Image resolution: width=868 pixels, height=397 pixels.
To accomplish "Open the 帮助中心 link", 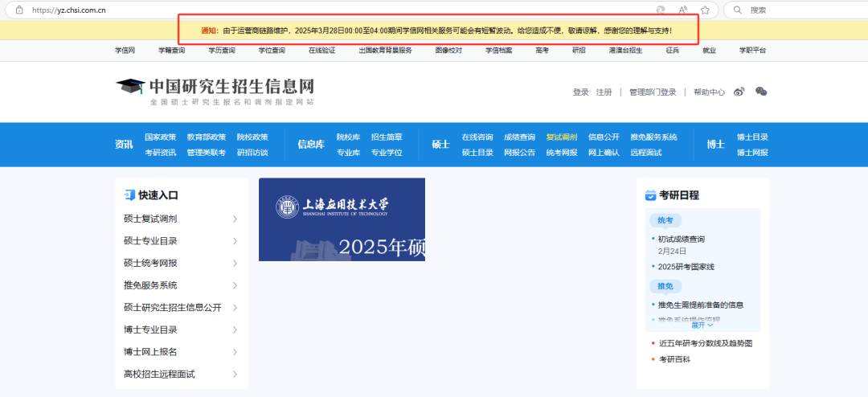I will click(709, 92).
